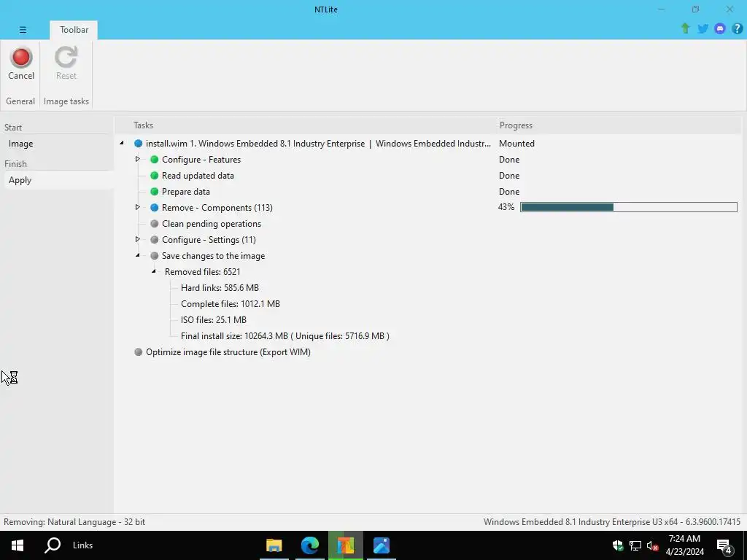This screenshot has height=560, width=747.
Task: Click the Progress column header
Action: [x=516, y=125]
